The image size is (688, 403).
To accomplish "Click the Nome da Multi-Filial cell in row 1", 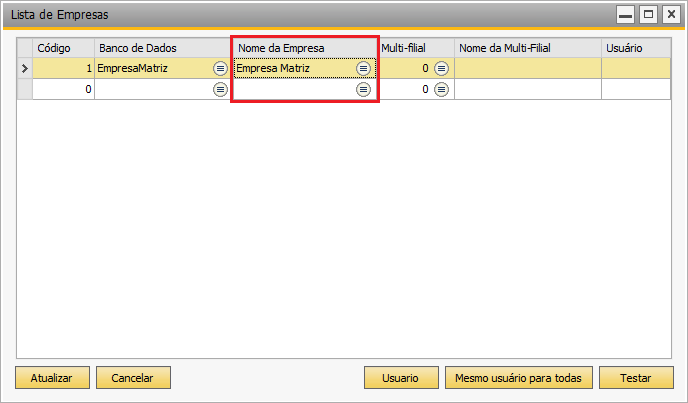I will [528, 68].
